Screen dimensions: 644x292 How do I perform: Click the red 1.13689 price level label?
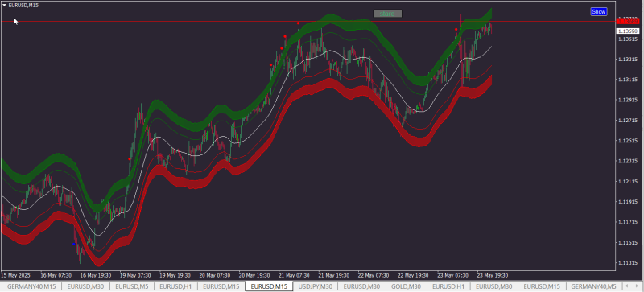628,22
